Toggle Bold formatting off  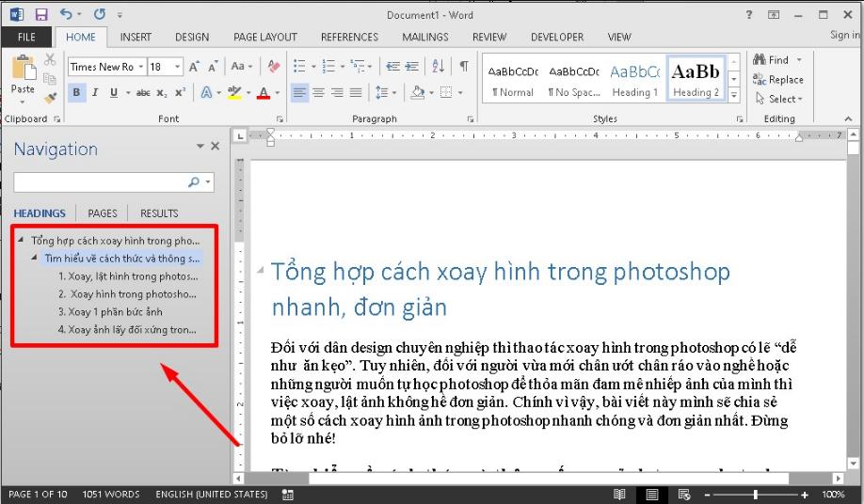click(x=78, y=93)
